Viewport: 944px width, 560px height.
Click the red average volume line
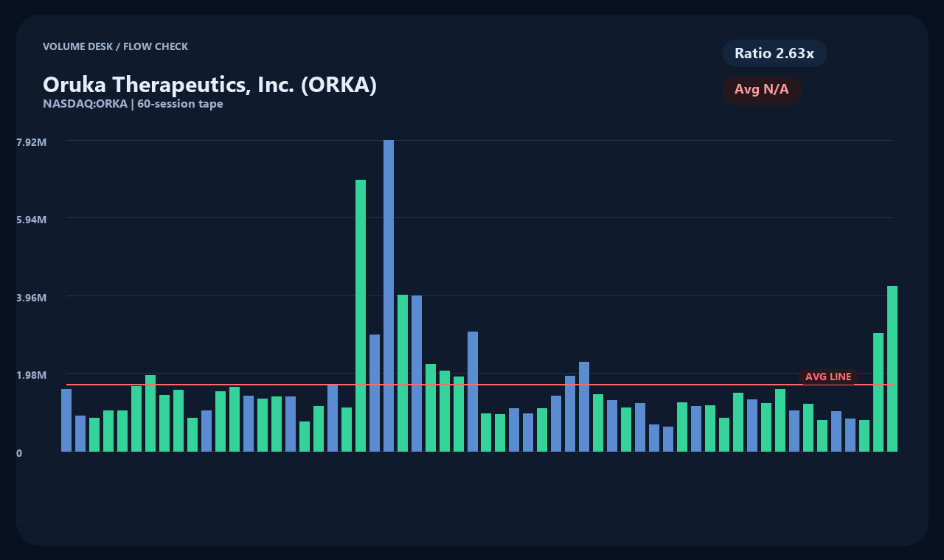pos(479,385)
